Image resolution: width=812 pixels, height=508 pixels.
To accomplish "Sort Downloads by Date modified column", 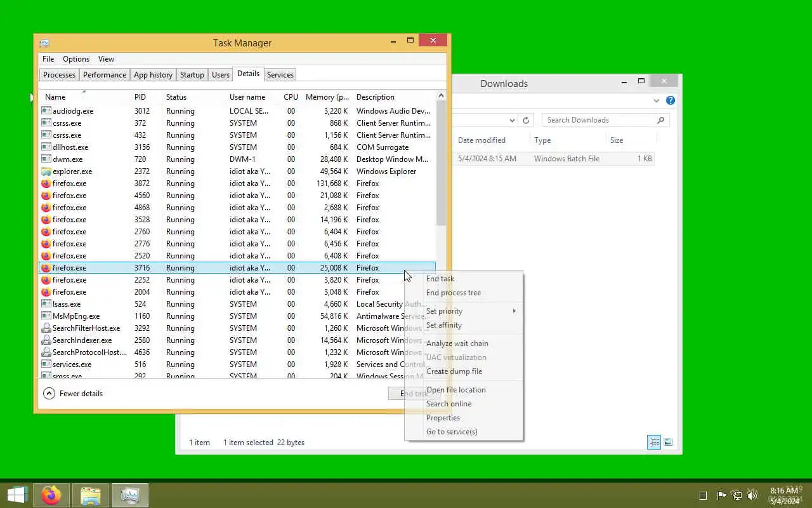I will click(x=492, y=140).
